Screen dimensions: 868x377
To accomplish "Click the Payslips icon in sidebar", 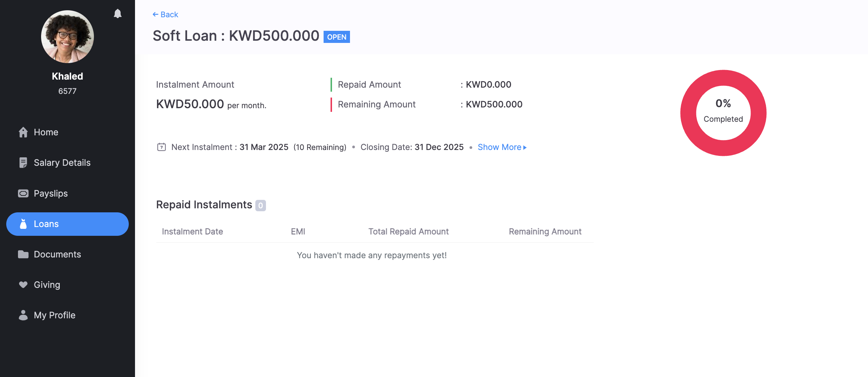I will click(23, 193).
